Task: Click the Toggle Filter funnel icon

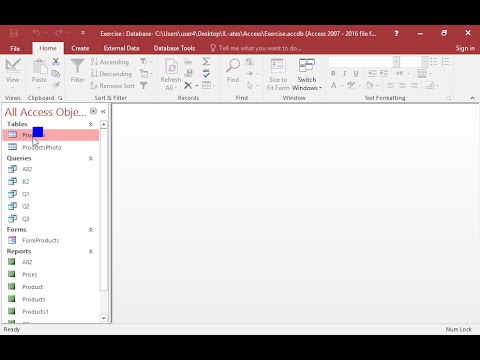Action: pos(144,86)
